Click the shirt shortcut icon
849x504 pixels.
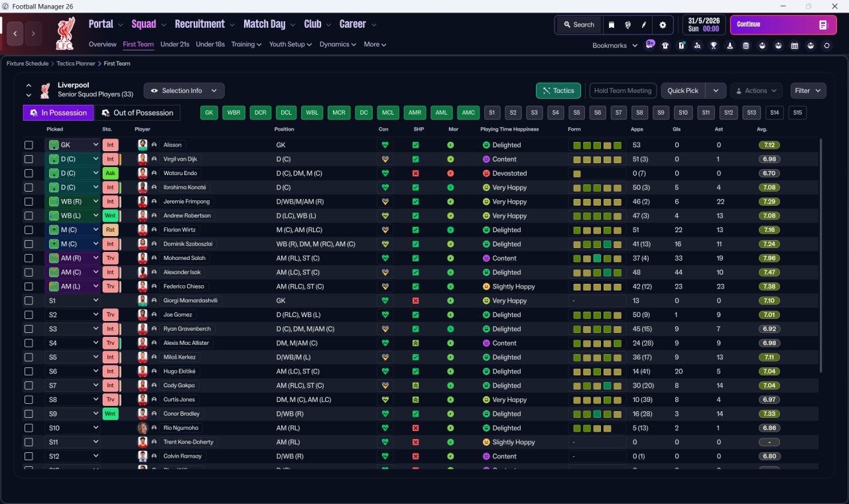pos(665,46)
